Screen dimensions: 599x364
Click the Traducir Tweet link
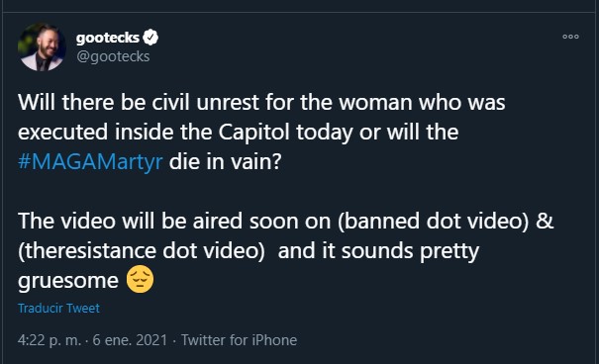click(x=58, y=308)
